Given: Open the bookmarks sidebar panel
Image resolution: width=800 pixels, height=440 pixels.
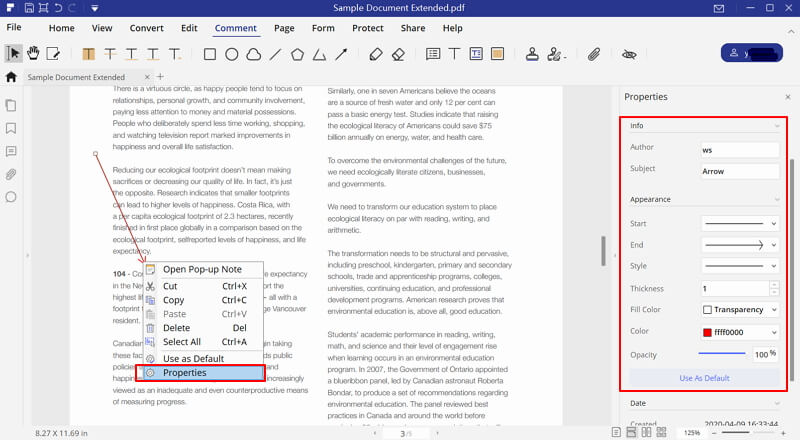Looking at the screenshot, I should (11, 128).
